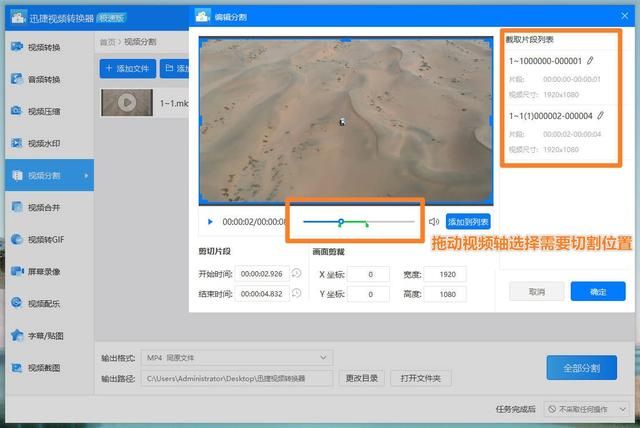This screenshot has width=640, height=428.
Task: Click the 添加文件 button
Action: coord(128,68)
